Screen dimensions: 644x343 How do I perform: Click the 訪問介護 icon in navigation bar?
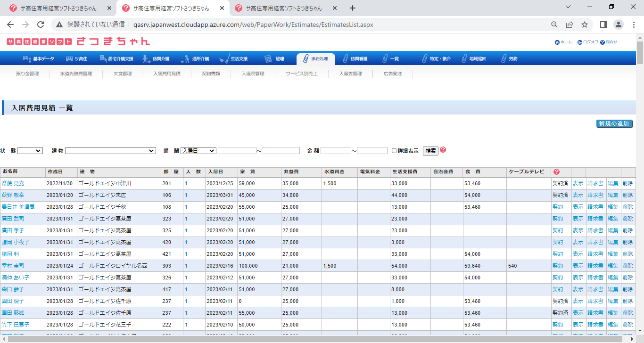coord(146,59)
